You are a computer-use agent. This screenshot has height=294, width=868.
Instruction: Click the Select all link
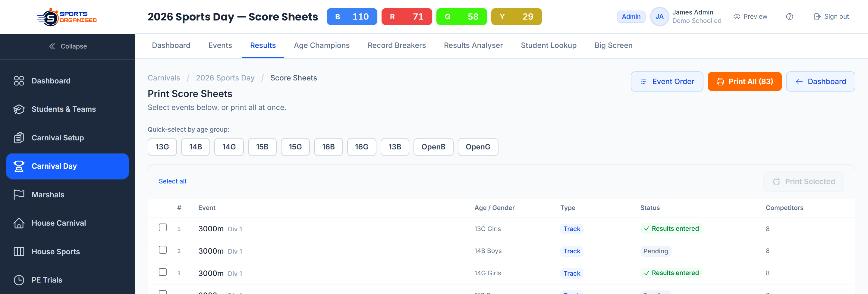click(172, 182)
